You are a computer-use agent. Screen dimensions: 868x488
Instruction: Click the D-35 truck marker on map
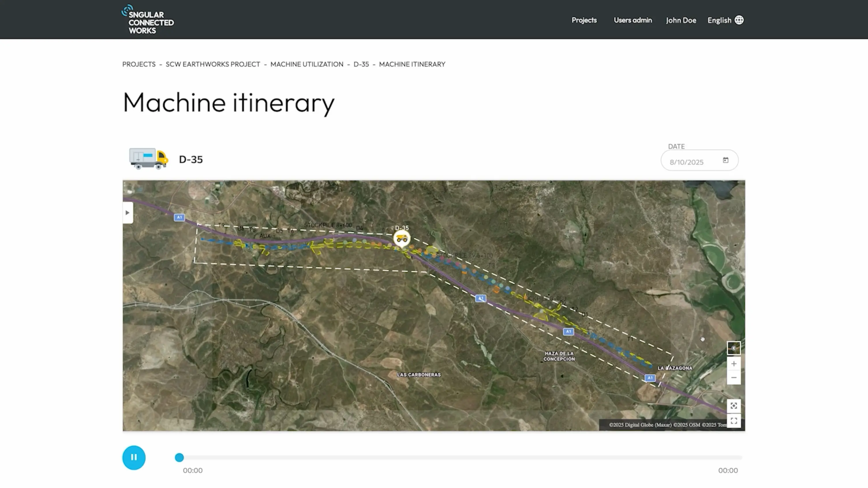point(402,239)
